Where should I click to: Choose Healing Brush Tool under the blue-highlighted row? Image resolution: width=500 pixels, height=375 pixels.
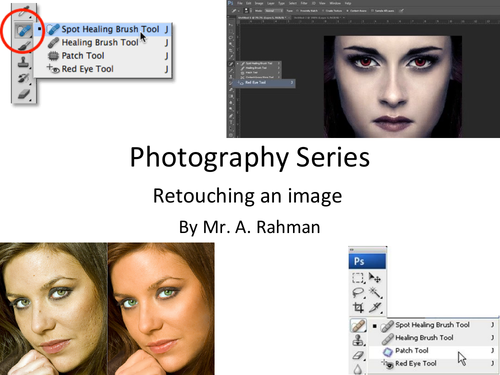(103, 42)
